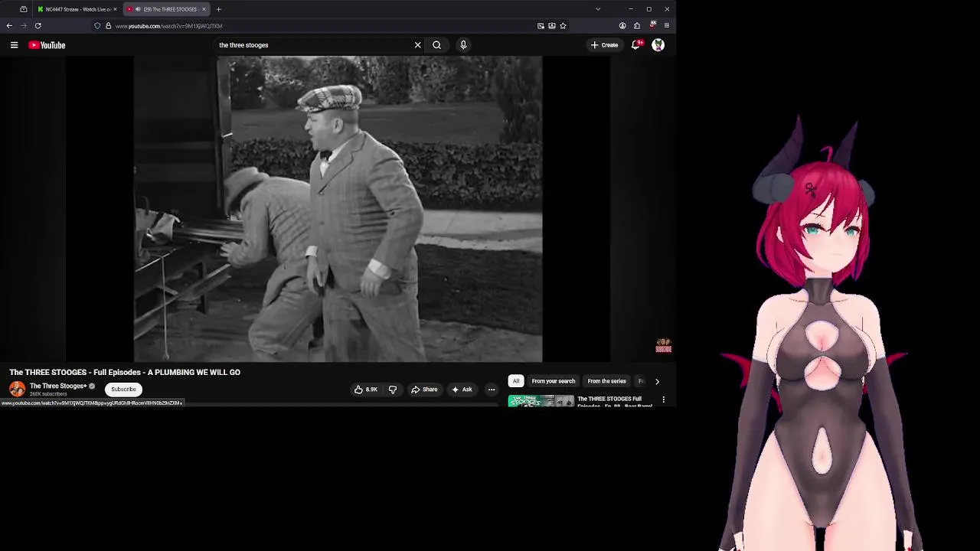Click the red extension icon in toolbar
The image size is (980, 551).
point(652,25)
